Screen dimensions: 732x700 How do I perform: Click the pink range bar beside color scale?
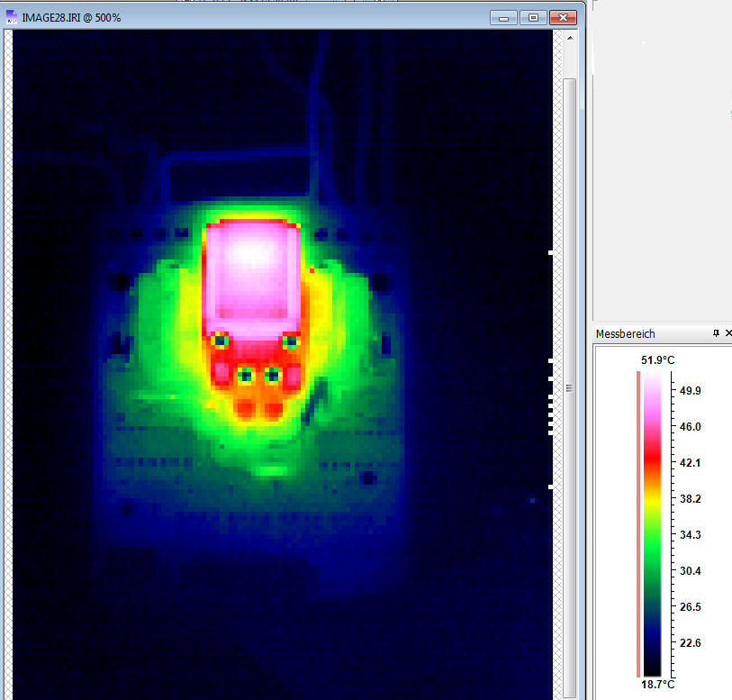638,523
